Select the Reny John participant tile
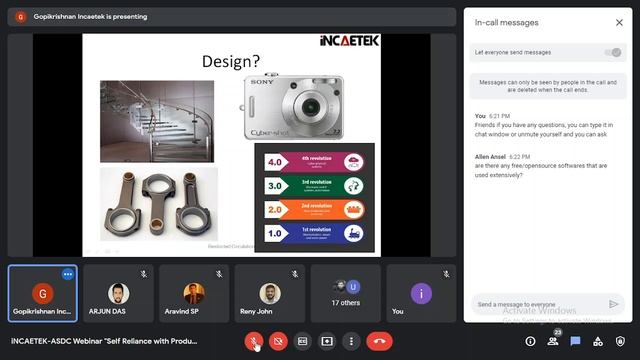This screenshot has width=640, height=360. click(x=270, y=293)
